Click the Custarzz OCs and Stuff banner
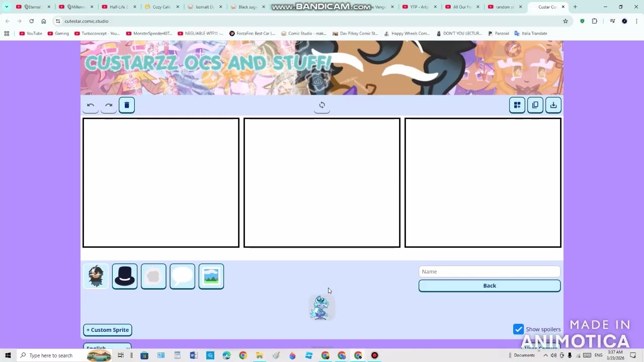The image size is (644, 362). (322, 68)
